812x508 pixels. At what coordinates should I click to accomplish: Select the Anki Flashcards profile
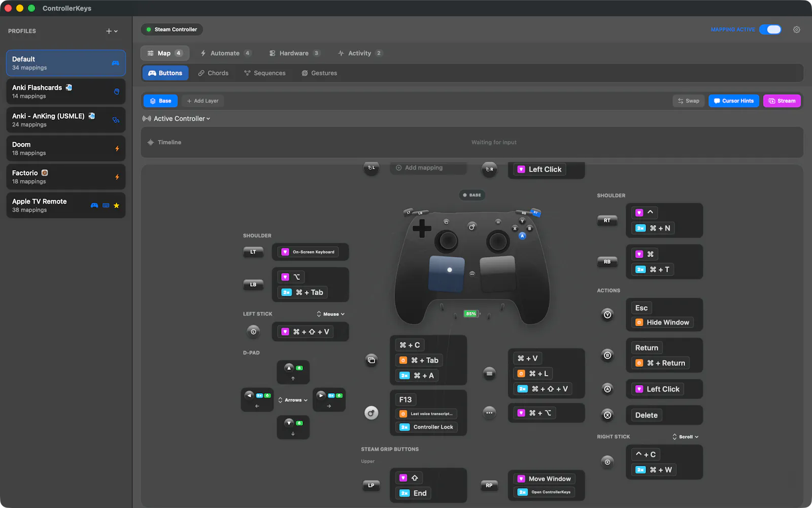pyautogui.click(x=66, y=91)
